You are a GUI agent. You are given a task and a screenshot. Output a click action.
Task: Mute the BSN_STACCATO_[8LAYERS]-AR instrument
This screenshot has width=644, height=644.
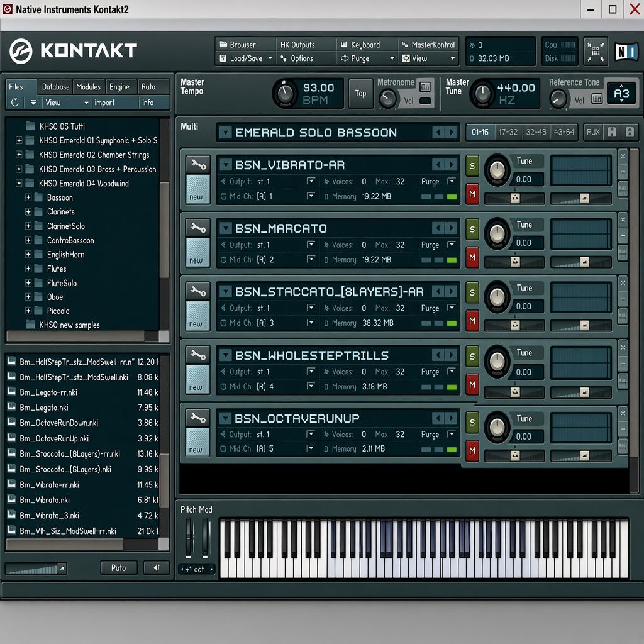(x=472, y=320)
